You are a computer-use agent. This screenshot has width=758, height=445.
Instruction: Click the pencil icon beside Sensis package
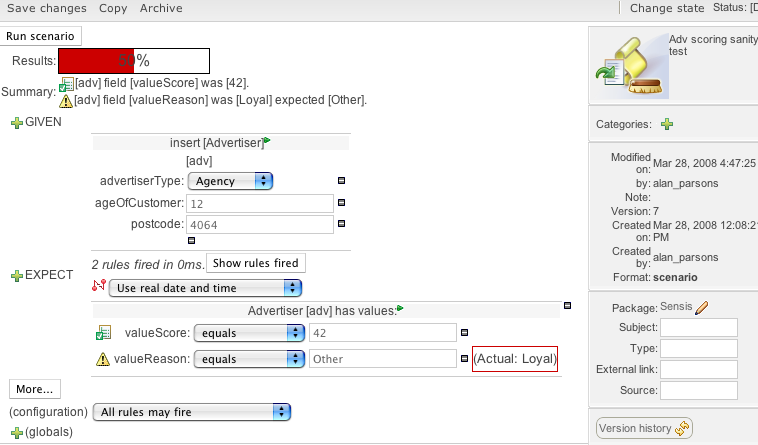coord(702,307)
